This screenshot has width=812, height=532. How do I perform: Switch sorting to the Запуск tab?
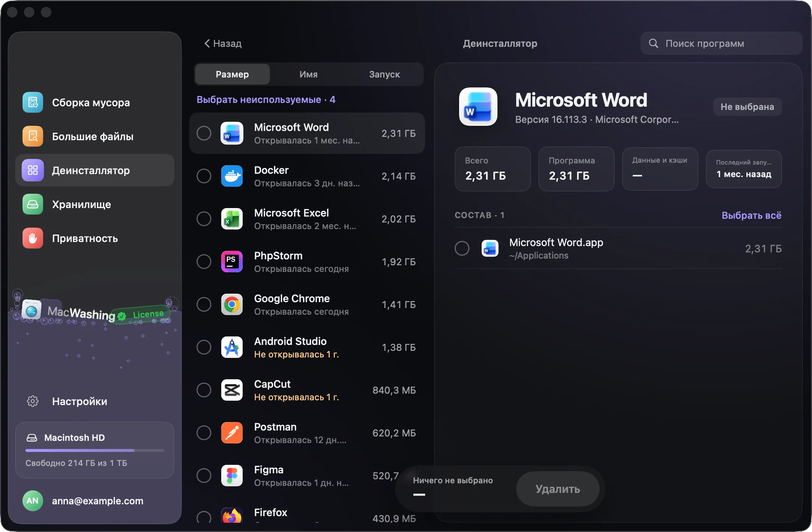click(x=385, y=74)
